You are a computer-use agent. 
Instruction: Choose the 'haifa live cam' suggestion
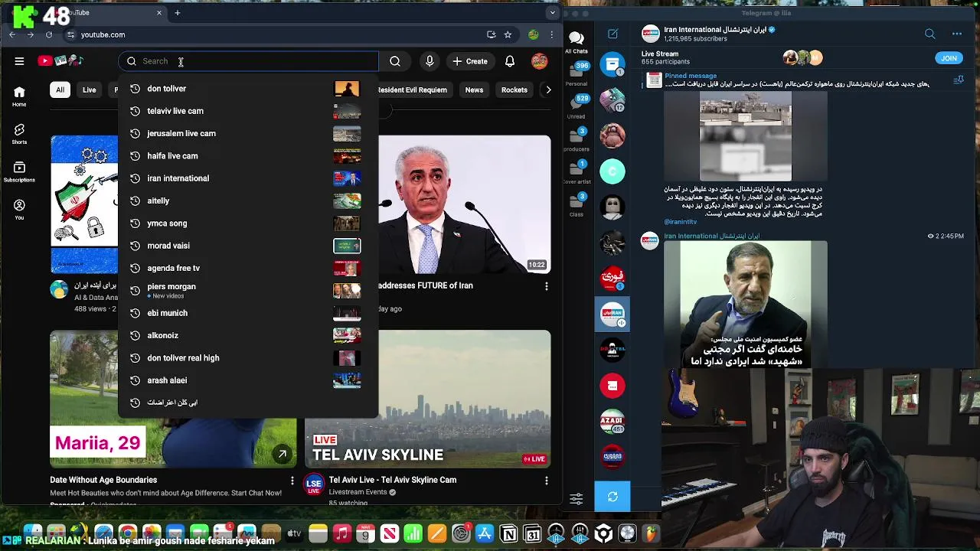point(248,156)
